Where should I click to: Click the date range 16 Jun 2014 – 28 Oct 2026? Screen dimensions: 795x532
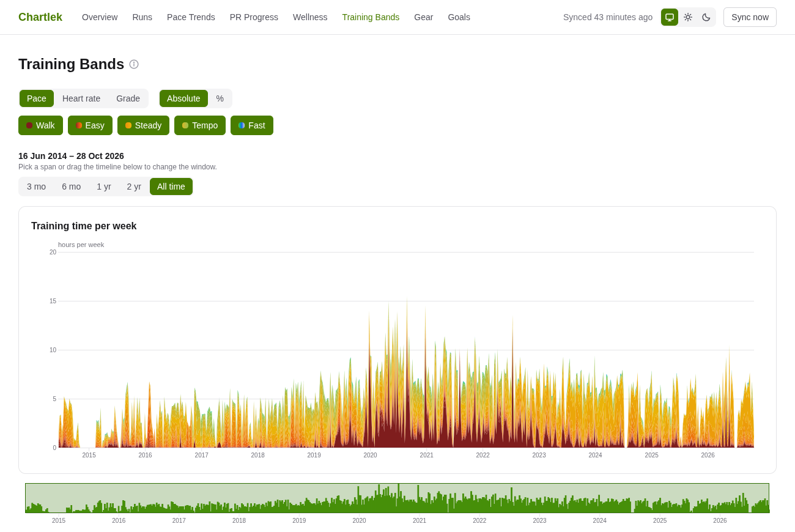tap(71, 156)
